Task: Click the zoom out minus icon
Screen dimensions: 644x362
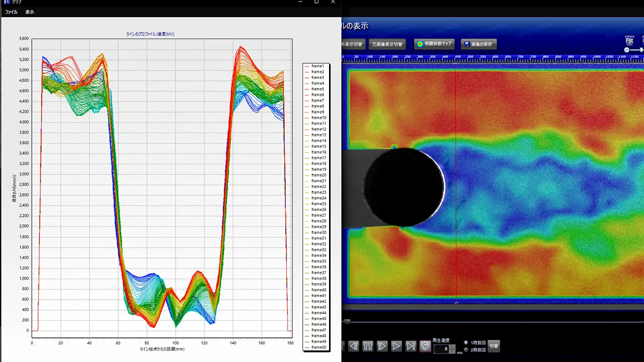Action: pyautogui.click(x=627, y=50)
